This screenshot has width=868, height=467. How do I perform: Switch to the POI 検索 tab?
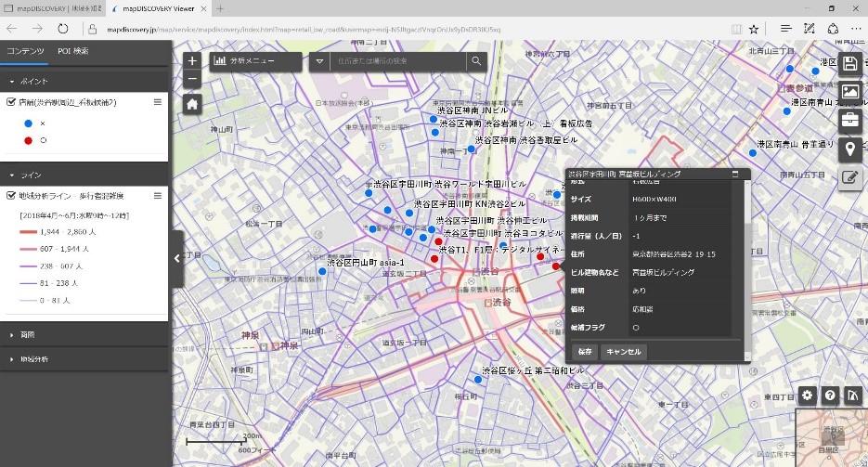pos(73,51)
